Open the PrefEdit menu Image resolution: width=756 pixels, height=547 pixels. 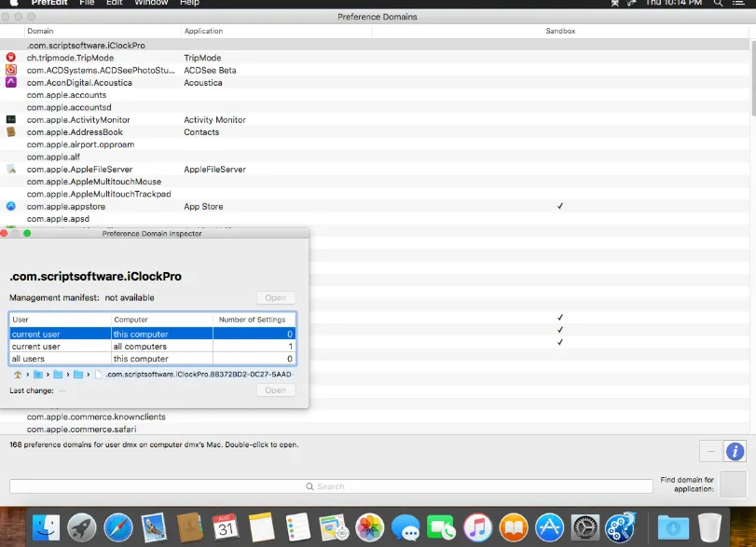pyautogui.click(x=49, y=3)
